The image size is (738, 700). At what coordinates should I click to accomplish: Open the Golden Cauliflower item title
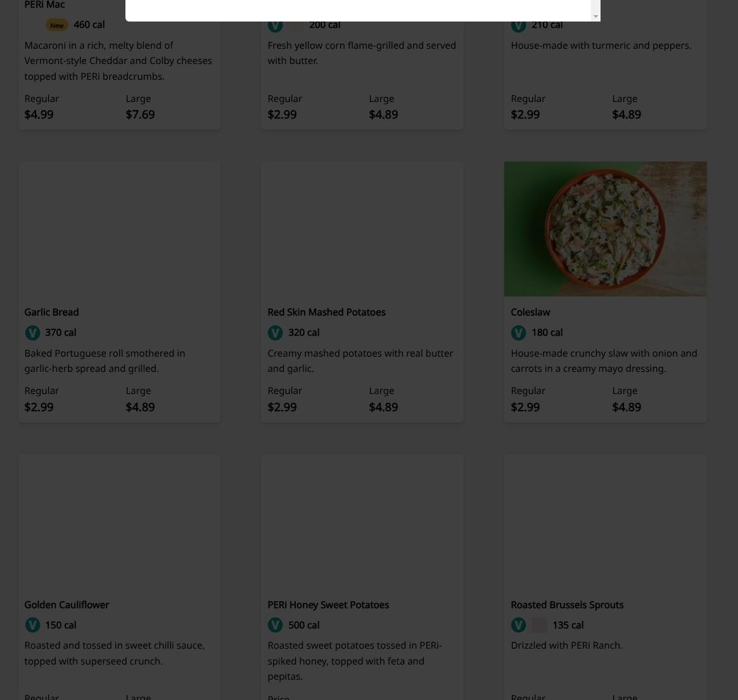pos(67,605)
